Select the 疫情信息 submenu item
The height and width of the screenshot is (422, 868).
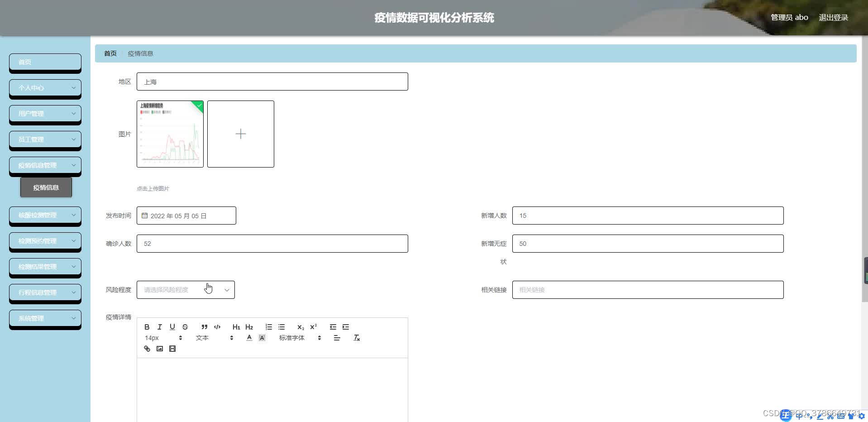click(x=46, y=187)
